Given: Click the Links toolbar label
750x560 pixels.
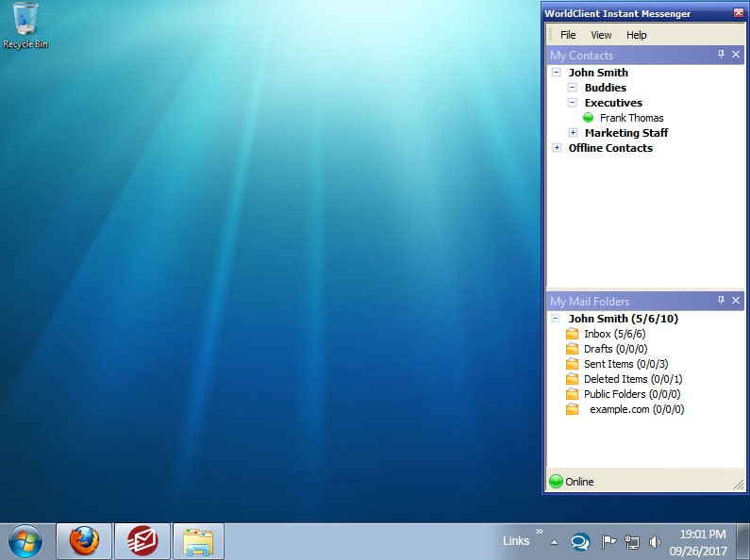Looking at the screenshot, I should click(x=516, y=541).
